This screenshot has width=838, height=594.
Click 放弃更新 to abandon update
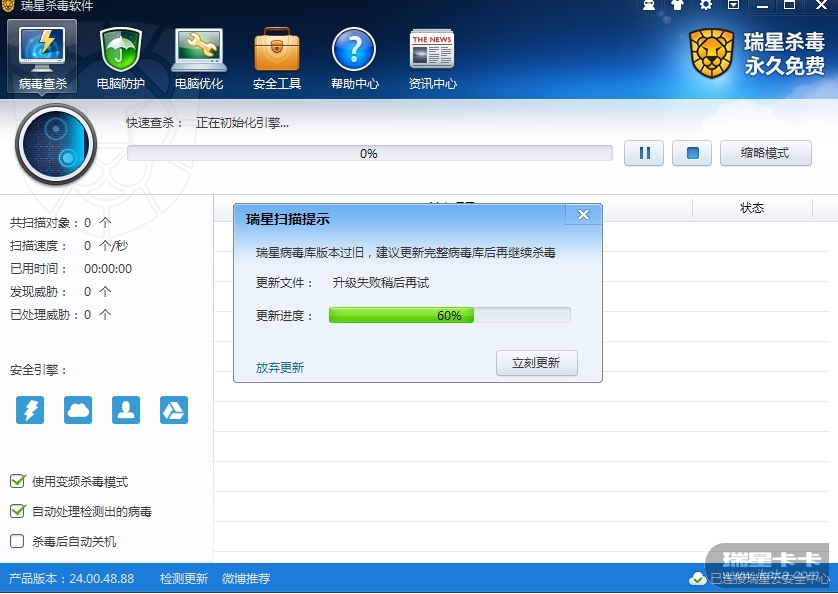click(280, 368)
